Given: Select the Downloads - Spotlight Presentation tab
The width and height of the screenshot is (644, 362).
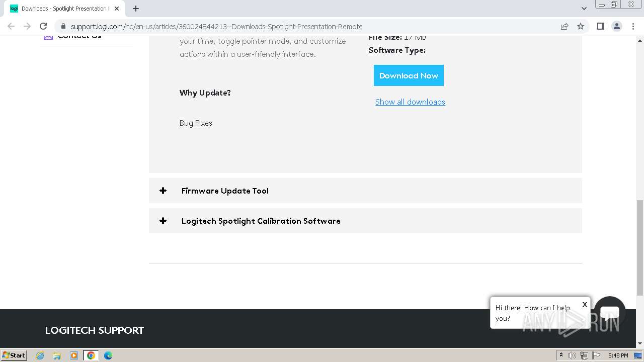Looking at the screenshot, I should click(x=64, y=9).
